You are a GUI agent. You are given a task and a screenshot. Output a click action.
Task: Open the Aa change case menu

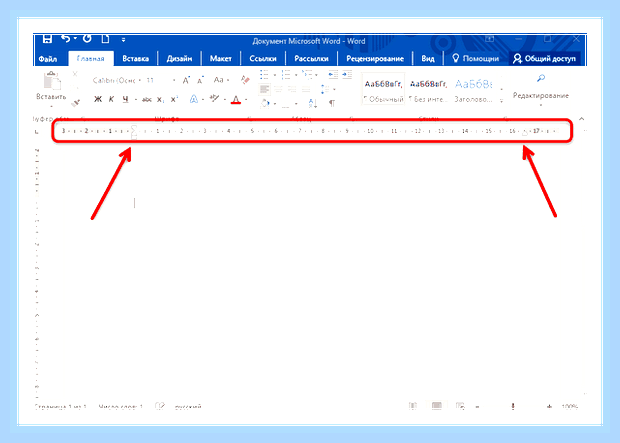point(221,80)
